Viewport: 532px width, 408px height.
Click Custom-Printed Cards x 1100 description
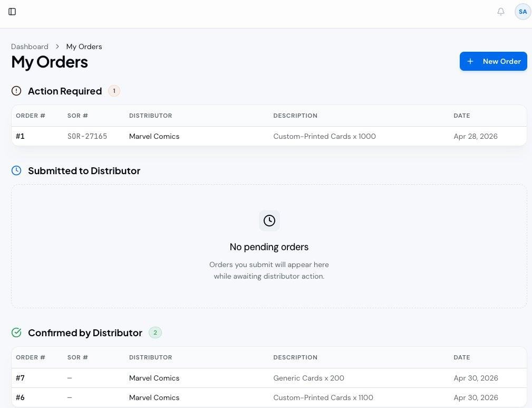[x=323, y=397]
